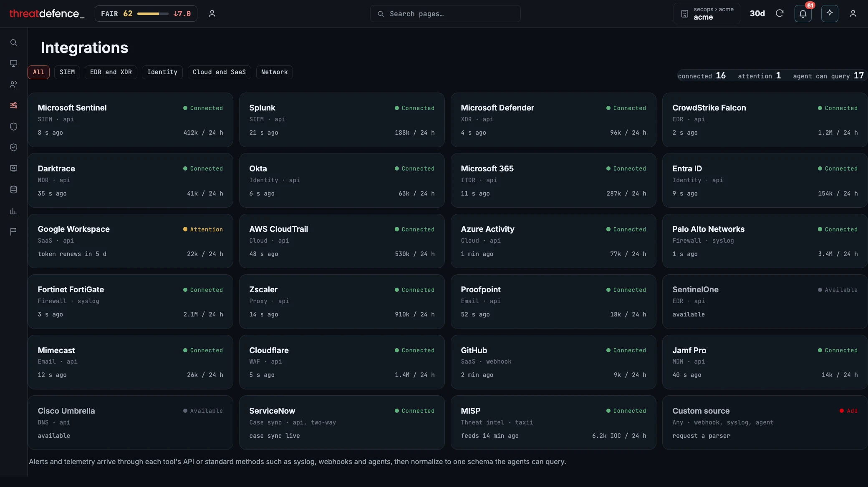Image resolution: width=868 pixels, height=487 pixels.
Task: Open the AI sparkle assistant button
Action: point(830,13)
